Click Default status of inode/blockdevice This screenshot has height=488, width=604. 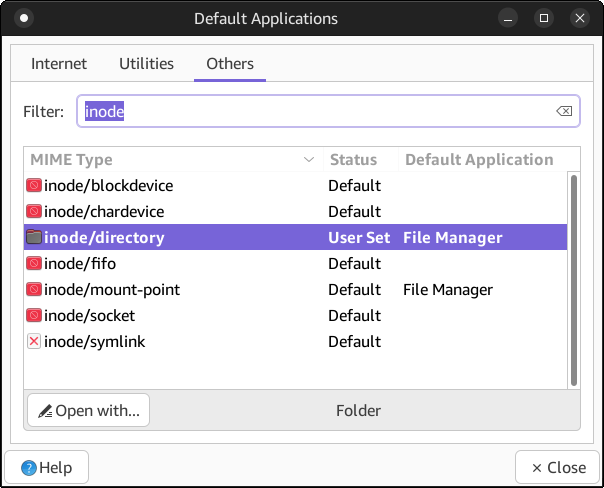(x=354, y=186)
